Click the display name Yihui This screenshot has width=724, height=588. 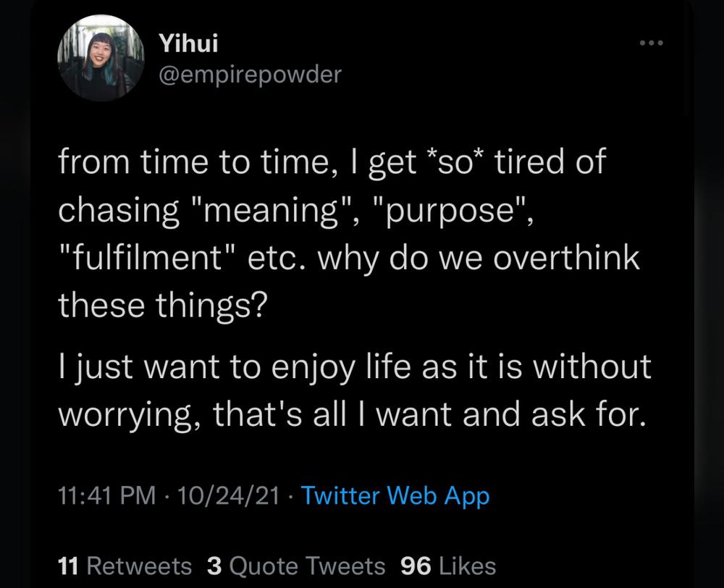coord(188,43)
